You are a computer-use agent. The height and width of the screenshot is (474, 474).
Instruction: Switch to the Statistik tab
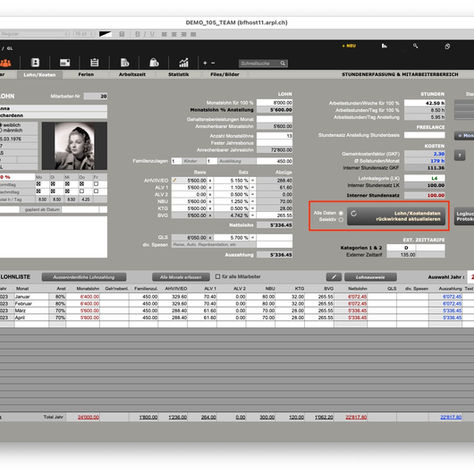click(178, 74)
